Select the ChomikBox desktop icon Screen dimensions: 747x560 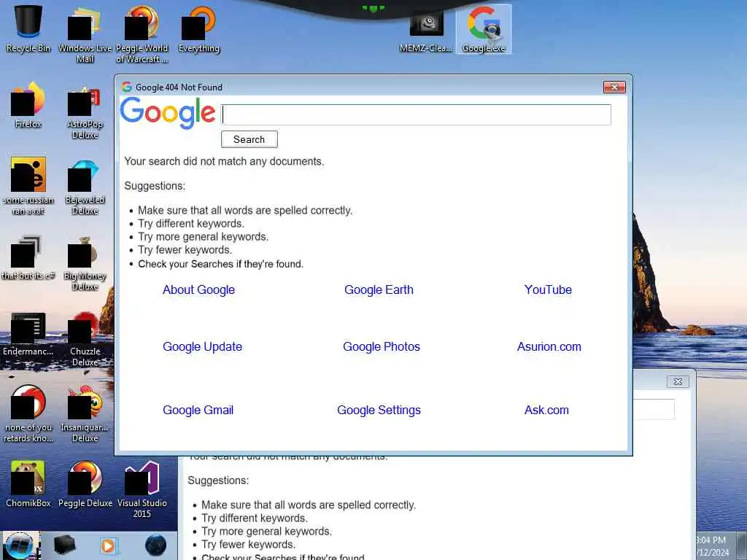[28, 484]
